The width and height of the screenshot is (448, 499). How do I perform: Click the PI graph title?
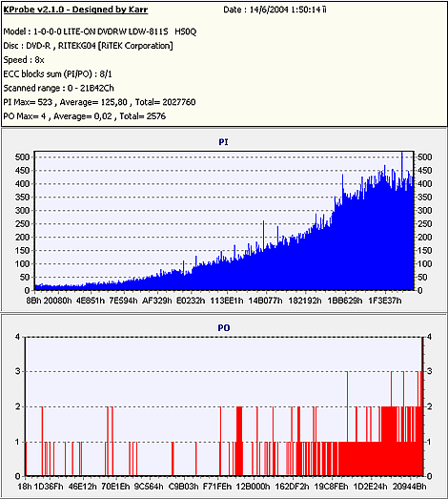tap(223, 142)
